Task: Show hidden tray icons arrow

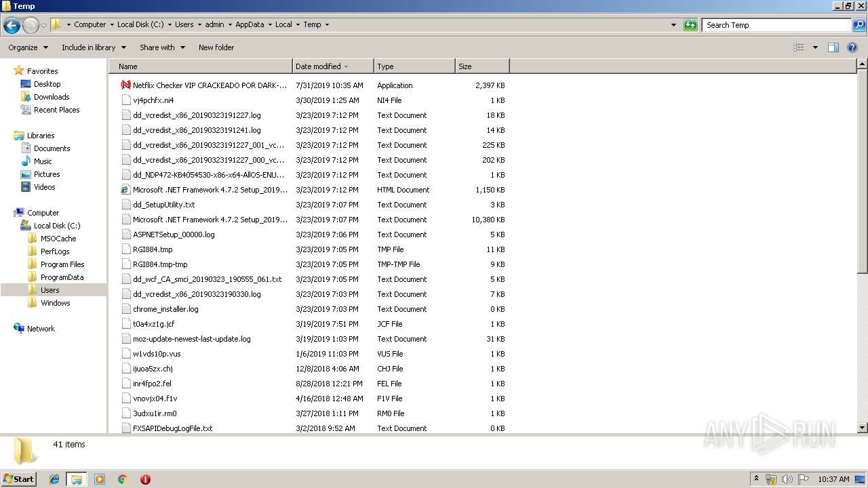Action: pyautogui.click(x=756, y=479)
